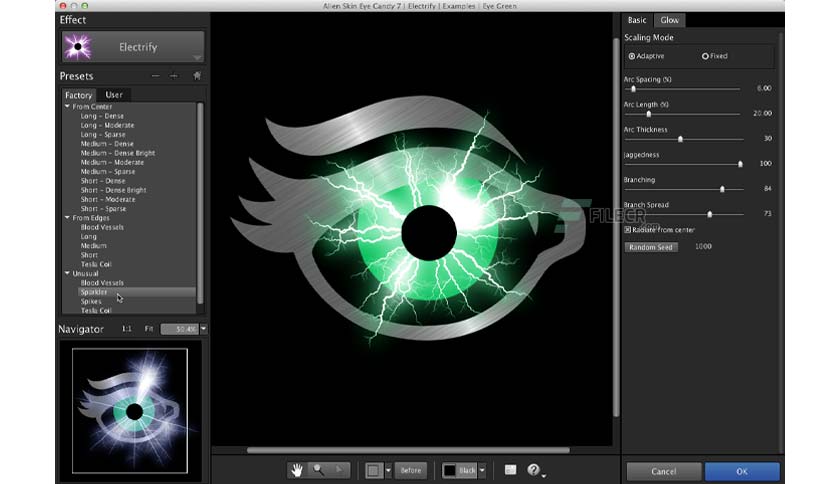Click the Navigator thumbnail preview
The image size is (836, 484).
(130, 411)
